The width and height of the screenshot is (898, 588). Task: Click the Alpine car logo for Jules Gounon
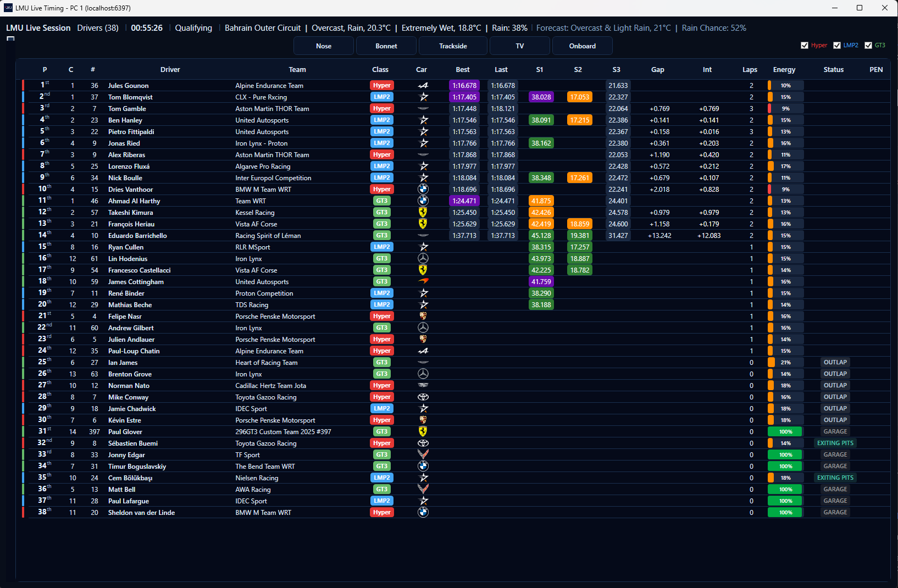point(423,86)
